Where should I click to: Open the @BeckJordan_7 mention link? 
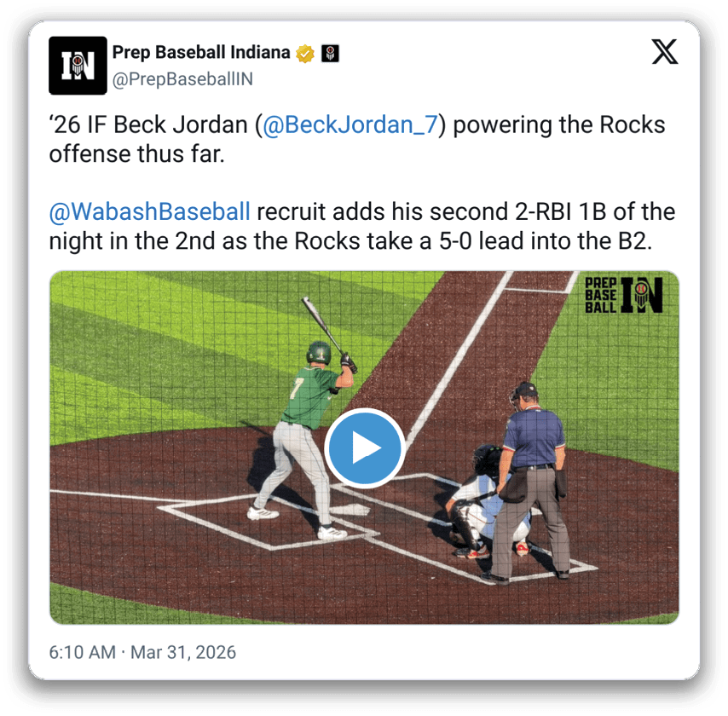click(x=350, y=125)
